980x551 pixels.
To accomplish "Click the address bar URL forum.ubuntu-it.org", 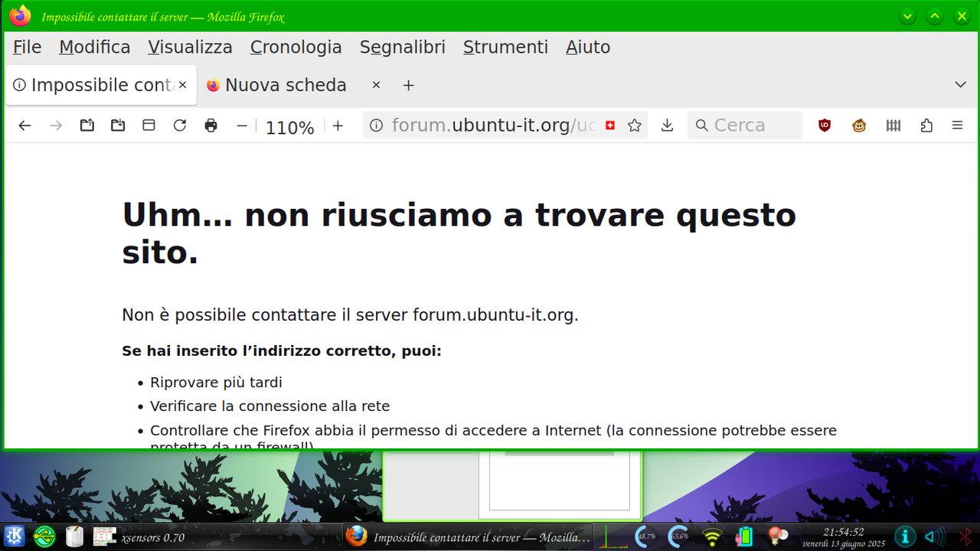I will click(494, 126).
